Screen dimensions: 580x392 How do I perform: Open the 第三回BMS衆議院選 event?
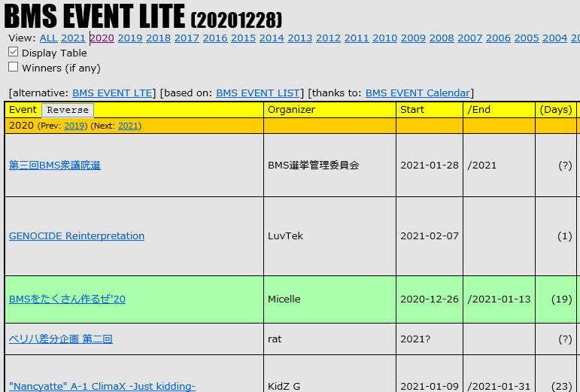pos(55,166)
